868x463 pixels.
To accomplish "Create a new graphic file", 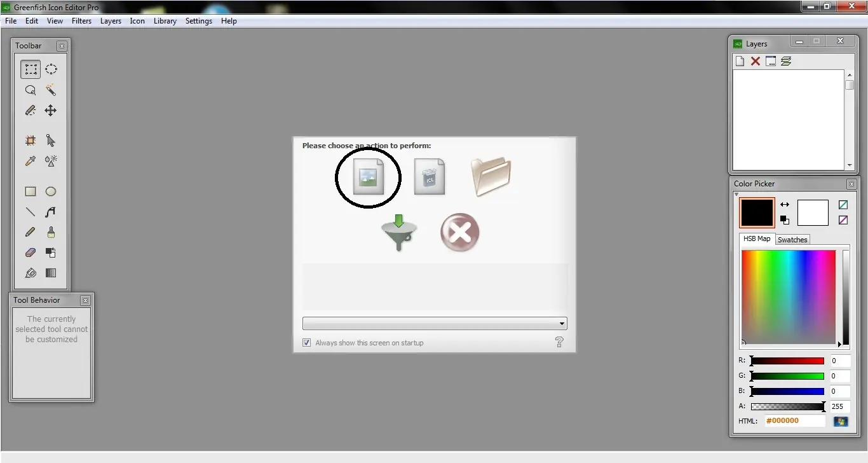I will tap(369, 176).
